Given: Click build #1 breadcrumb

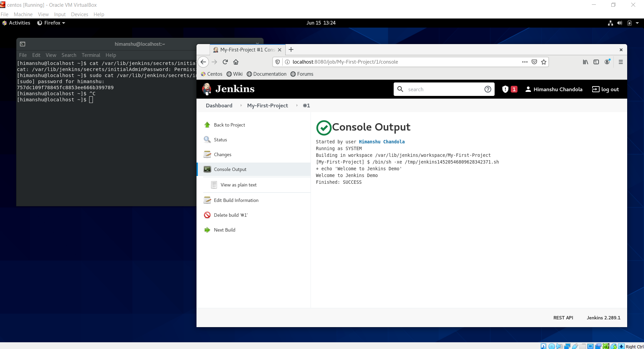Looking at the screenshot, I should [x=306, y=105].
